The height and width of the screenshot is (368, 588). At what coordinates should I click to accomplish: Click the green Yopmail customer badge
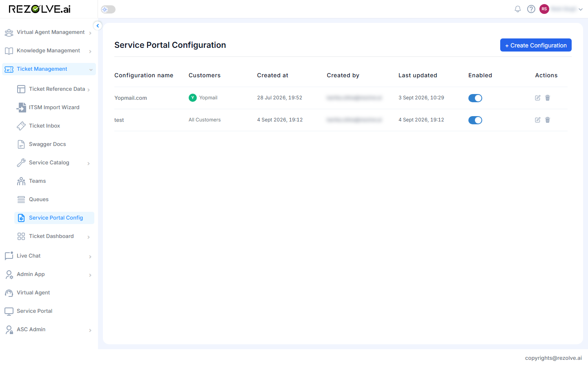pos(193,98)
